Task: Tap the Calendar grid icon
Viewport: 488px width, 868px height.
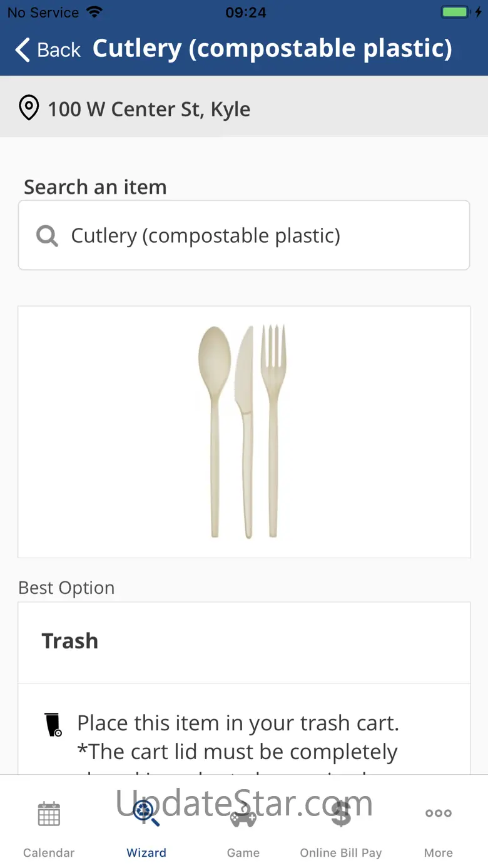Action: click(49, 814)
